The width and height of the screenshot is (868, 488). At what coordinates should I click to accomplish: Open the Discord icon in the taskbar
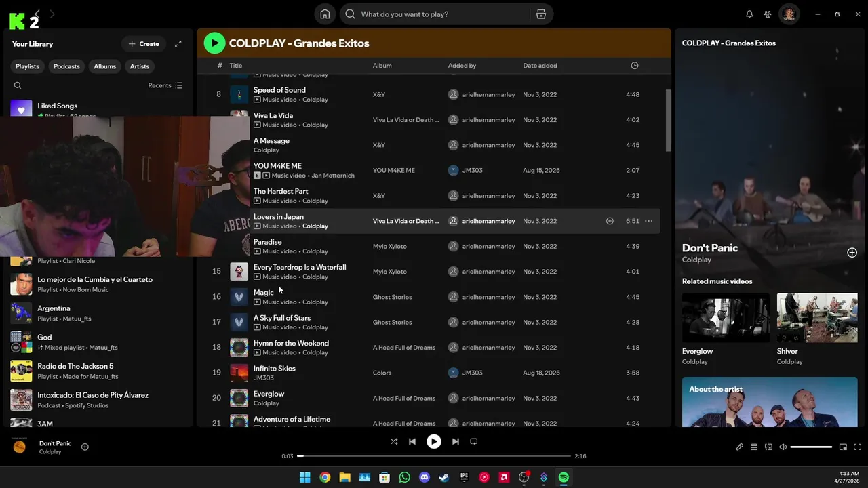pos(425,477)
